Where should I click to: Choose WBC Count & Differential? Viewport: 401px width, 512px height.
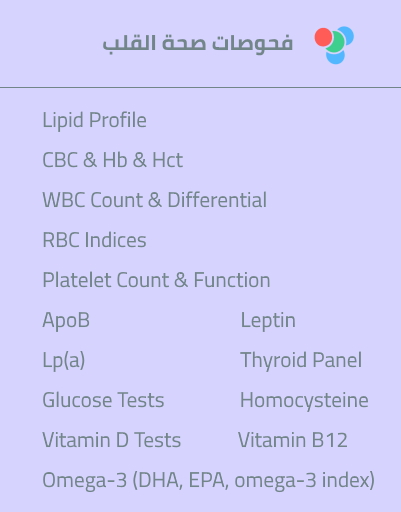click(x=155, y=200)
